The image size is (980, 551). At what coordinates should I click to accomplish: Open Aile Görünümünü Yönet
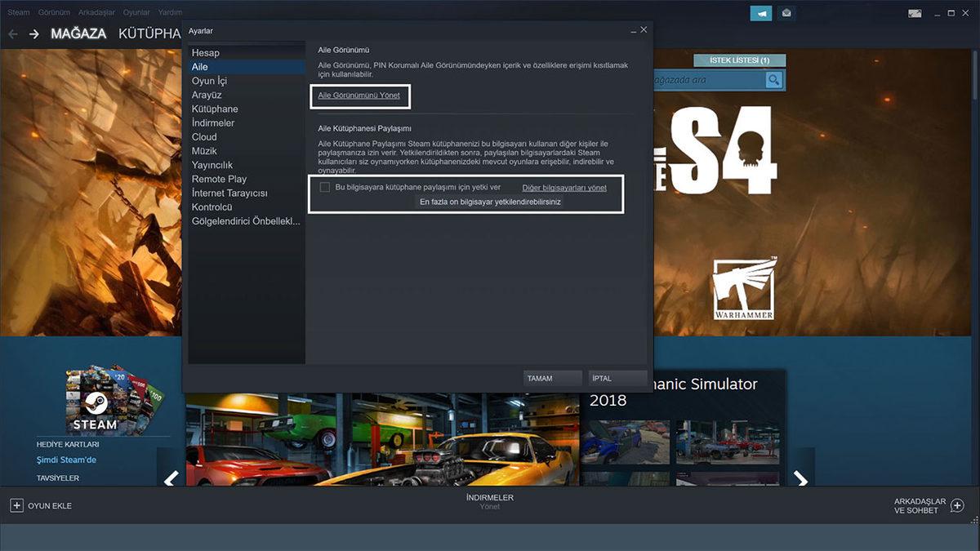[360, 96]
